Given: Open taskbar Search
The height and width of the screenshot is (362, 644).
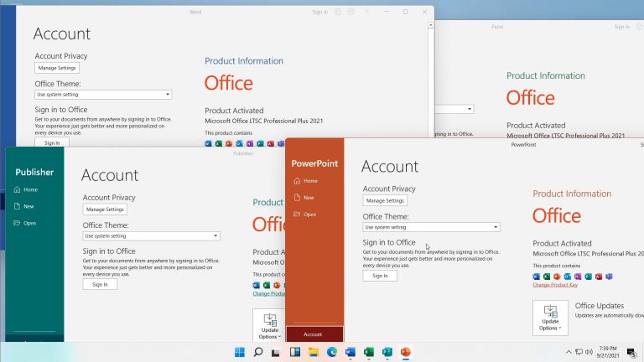Looking at the screenshot, I should pyautogui.click(x=258, y=352).
